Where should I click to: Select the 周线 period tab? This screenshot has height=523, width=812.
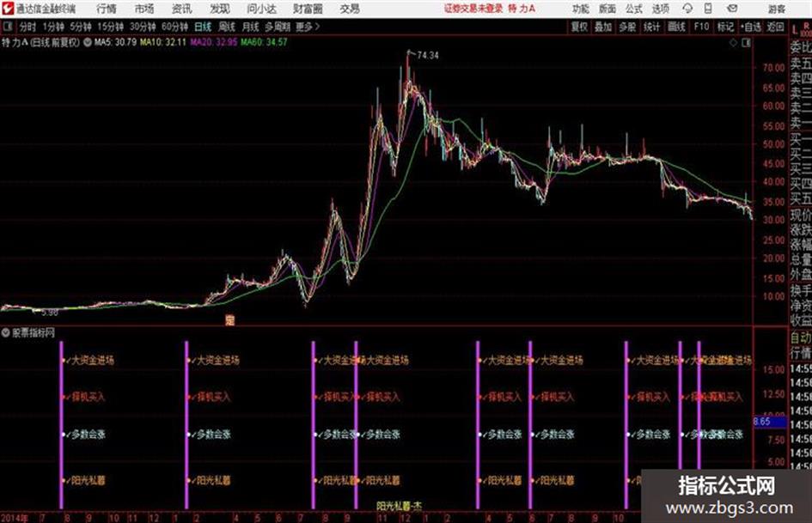tap(227, 27)
